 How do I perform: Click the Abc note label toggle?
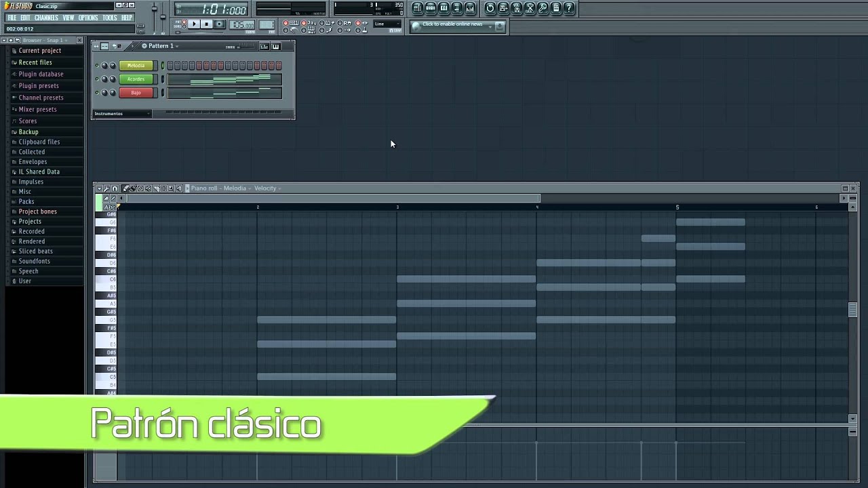click(x=109, y=207)
